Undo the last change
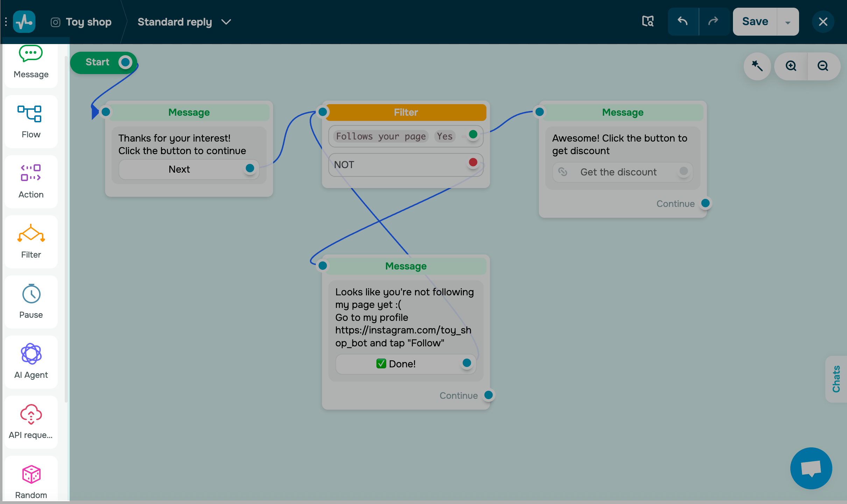847x504 pixels. tap(683, 22)
